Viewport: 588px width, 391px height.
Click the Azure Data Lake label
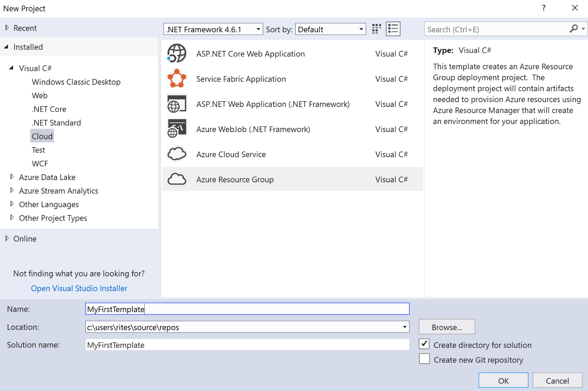tap(47, 177)
